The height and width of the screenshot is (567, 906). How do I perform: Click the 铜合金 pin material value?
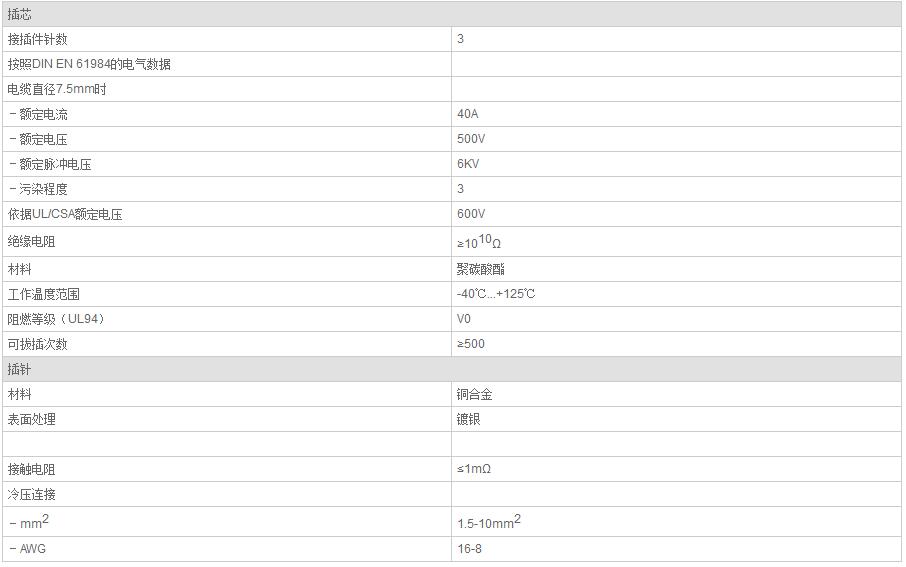474,394
